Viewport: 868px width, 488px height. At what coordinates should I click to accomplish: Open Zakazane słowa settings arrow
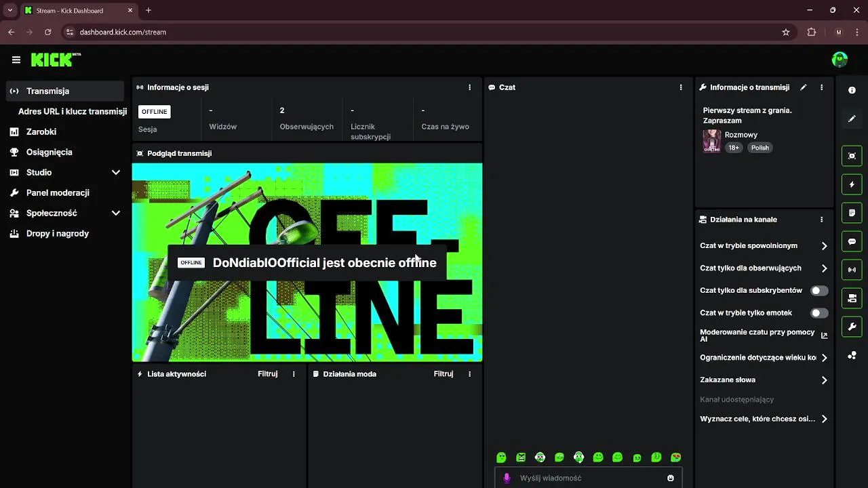(x=824, y=380)
